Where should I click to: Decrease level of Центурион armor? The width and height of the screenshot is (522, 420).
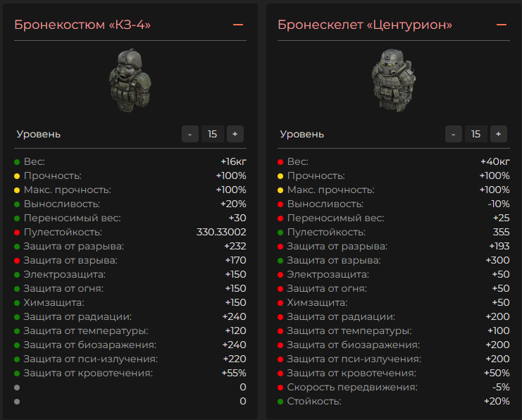click(x=454, y=134)
